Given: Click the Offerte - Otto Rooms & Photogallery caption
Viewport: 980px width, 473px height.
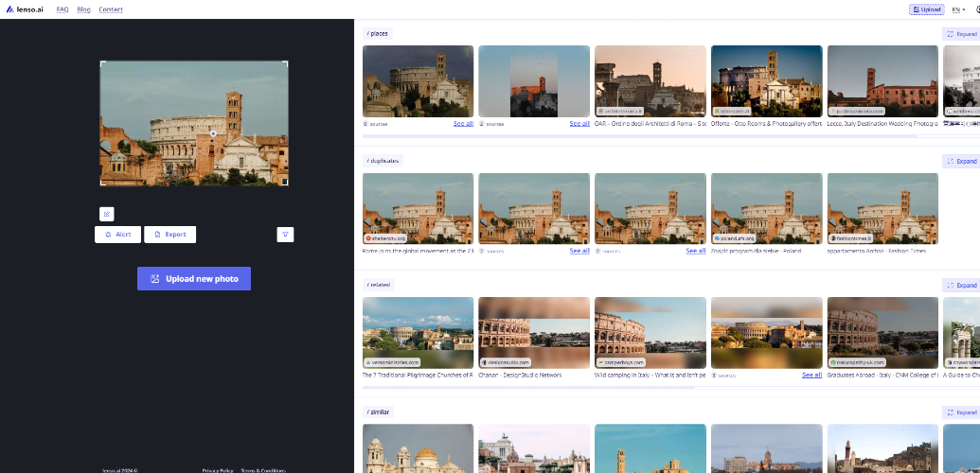Looking at the screenshot, I should [x=766, y=124].
